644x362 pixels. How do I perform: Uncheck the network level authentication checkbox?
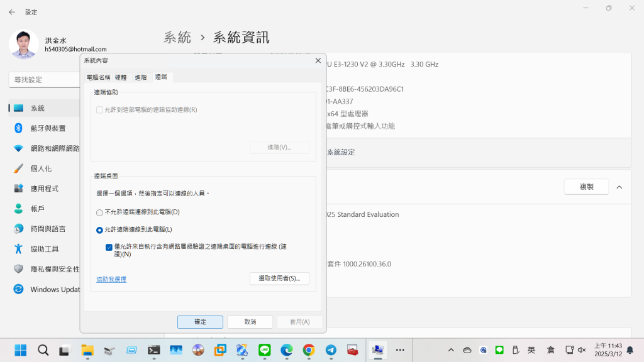pos(109,247)
